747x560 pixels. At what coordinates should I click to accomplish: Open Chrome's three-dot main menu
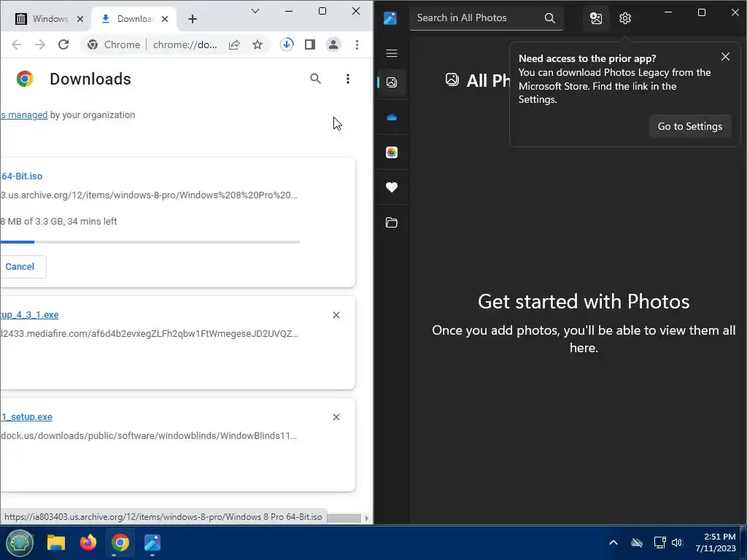point(357,44)
